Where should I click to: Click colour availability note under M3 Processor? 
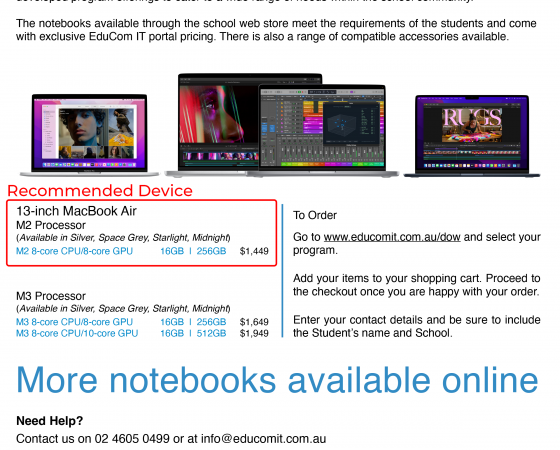point(123,309)
